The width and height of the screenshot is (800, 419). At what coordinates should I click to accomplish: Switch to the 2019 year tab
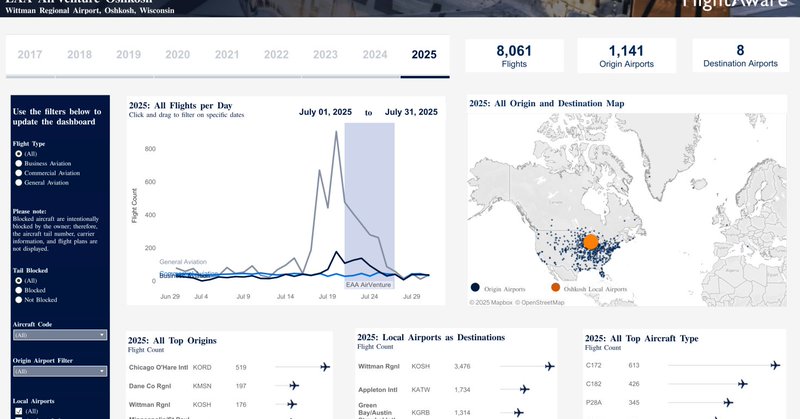129,55
